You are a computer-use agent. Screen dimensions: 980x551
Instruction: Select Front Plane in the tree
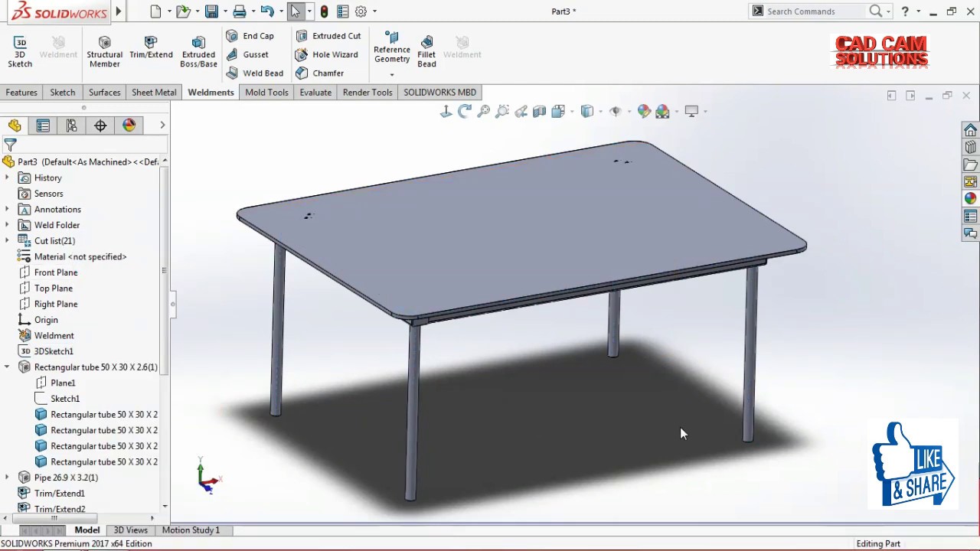coord(56,272)
